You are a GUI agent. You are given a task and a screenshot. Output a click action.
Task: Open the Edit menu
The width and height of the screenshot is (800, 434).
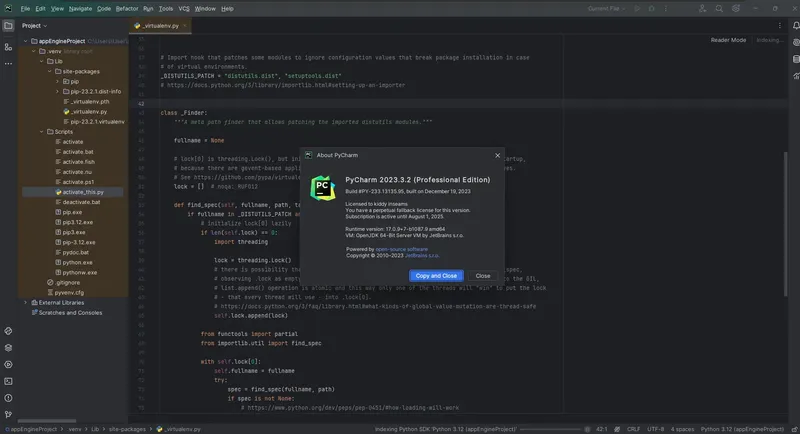click(x=40, y=9)
